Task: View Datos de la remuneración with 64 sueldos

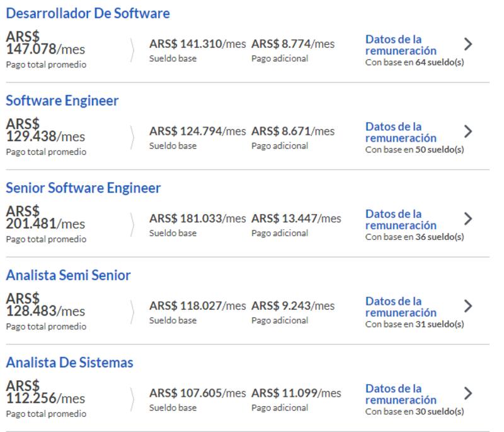Action: pyautogui.click(x=401, y=45)
